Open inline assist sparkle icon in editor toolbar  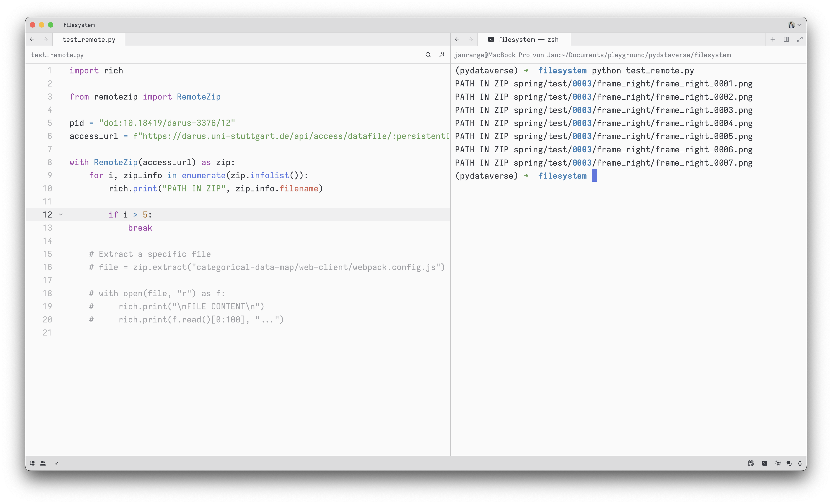click(x=442, y=55)
